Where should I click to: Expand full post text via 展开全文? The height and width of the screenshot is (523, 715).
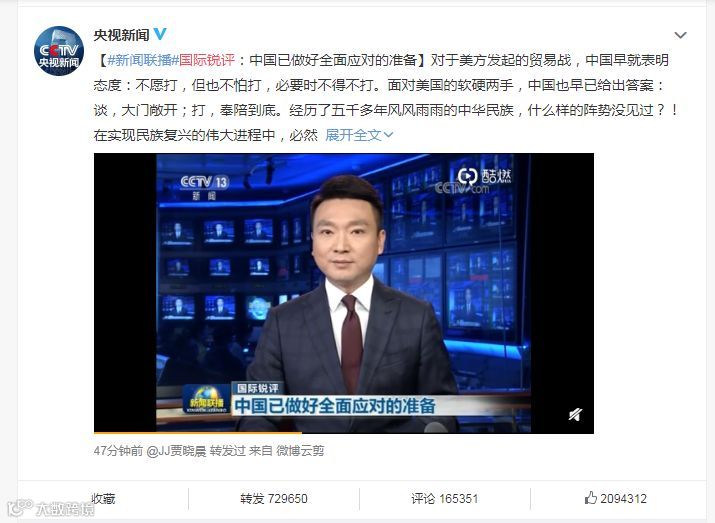(353, 135)
